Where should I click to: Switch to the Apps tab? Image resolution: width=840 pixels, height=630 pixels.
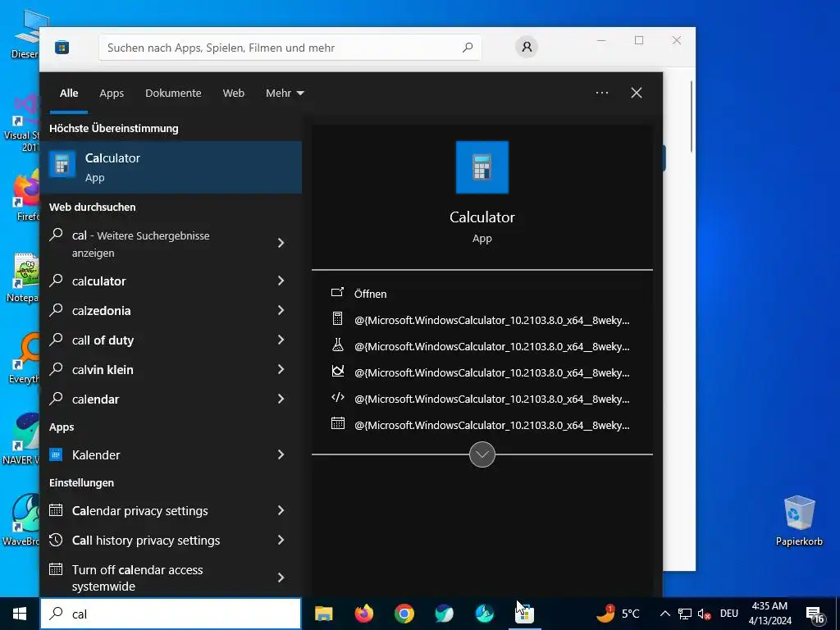pyautogui.click(x=112, y=93)
